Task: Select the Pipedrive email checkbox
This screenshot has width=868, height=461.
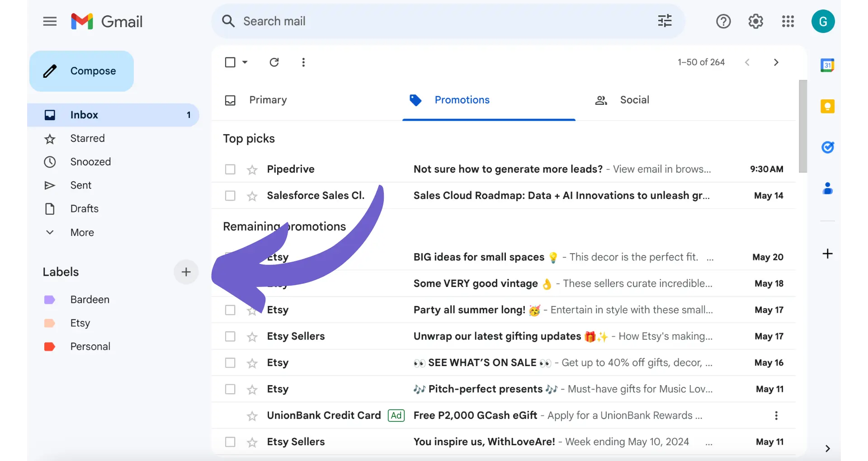Action: [230, 169]
